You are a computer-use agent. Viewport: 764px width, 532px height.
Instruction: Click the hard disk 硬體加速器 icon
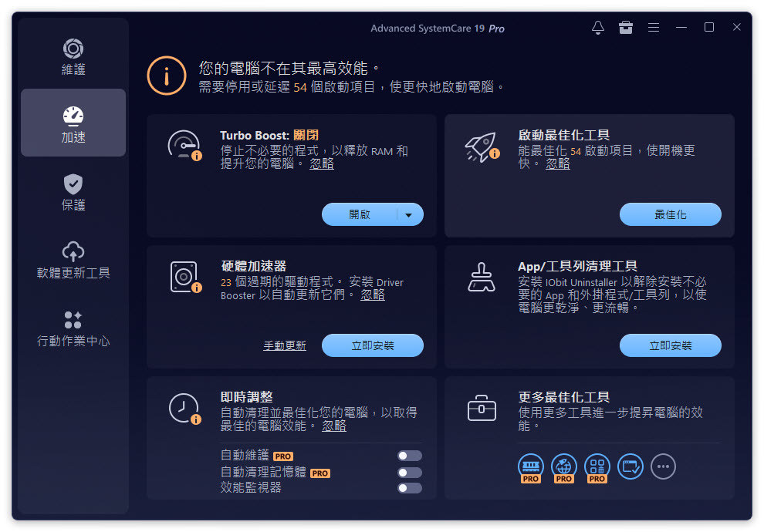coord(185,277)
